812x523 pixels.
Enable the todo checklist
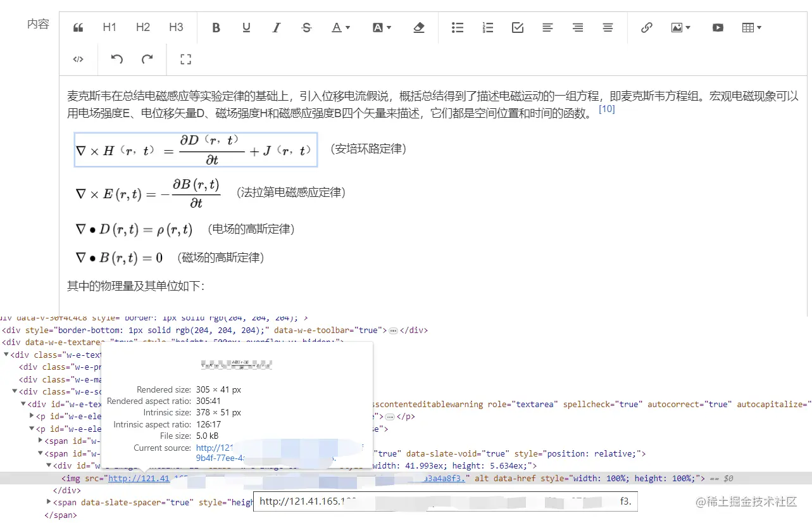coord(517,27)
